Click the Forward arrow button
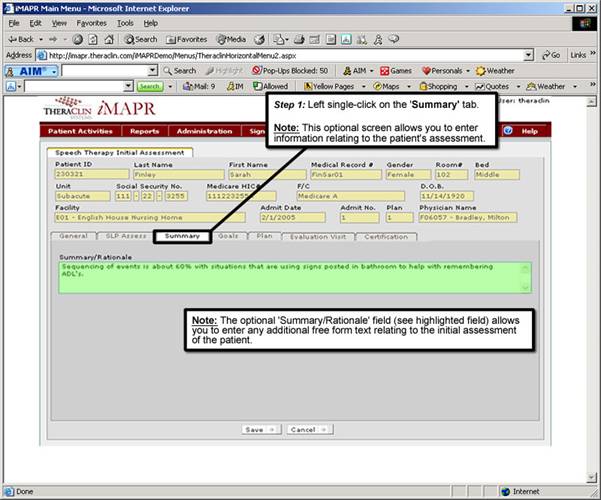 [x=53, y=39]
